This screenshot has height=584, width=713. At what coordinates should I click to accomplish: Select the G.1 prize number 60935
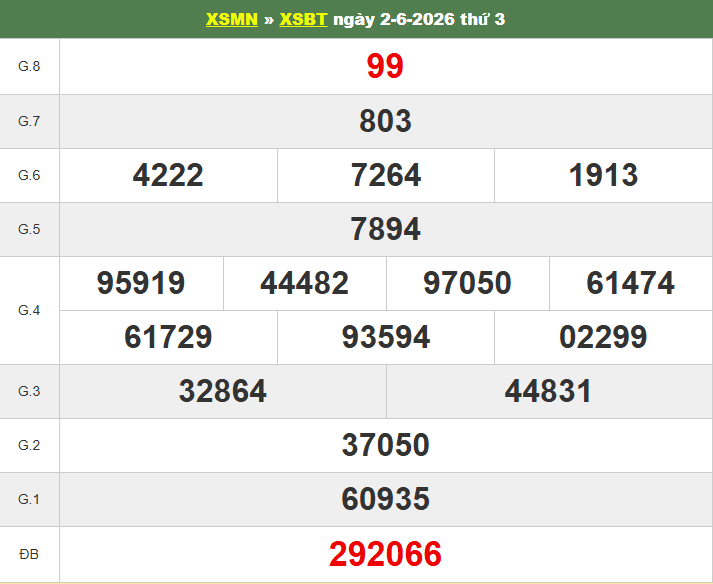point(385,499)
